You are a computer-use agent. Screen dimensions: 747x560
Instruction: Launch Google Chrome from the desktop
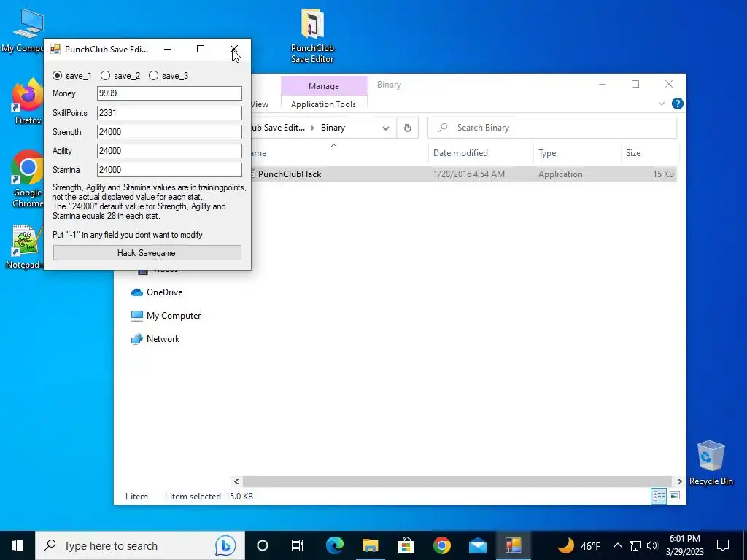tap(27, 179)
